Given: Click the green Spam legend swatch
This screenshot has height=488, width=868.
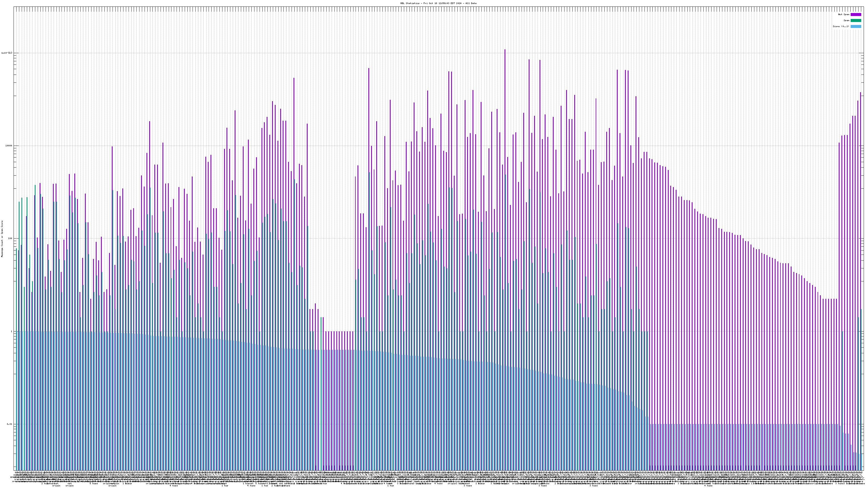Looking at the screenshot, I should (x=856, y=21).
